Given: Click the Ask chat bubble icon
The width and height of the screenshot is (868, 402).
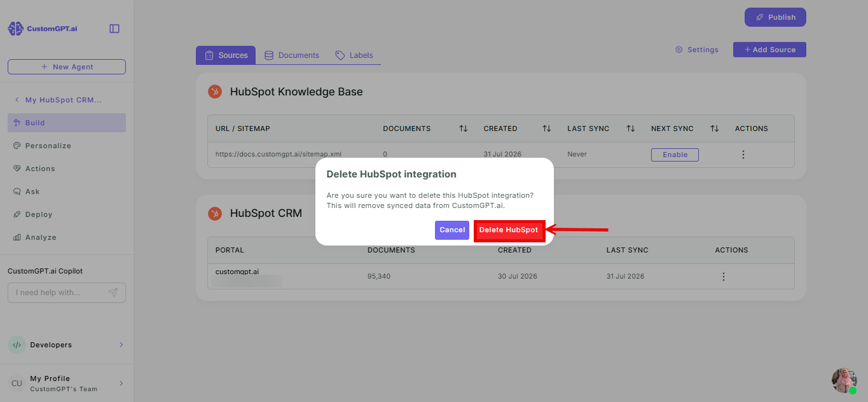Looking at the screenshot, I should click(17, 191).
